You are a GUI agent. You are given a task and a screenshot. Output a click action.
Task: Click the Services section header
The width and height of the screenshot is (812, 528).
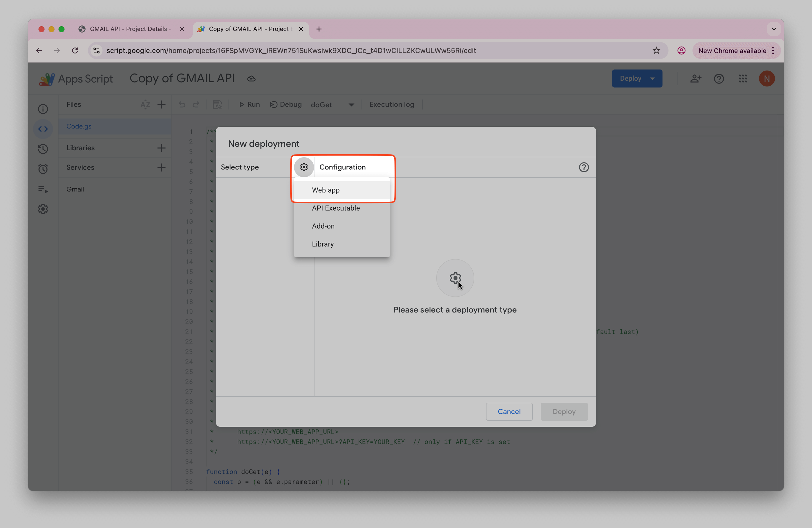(x=80, y=167)
